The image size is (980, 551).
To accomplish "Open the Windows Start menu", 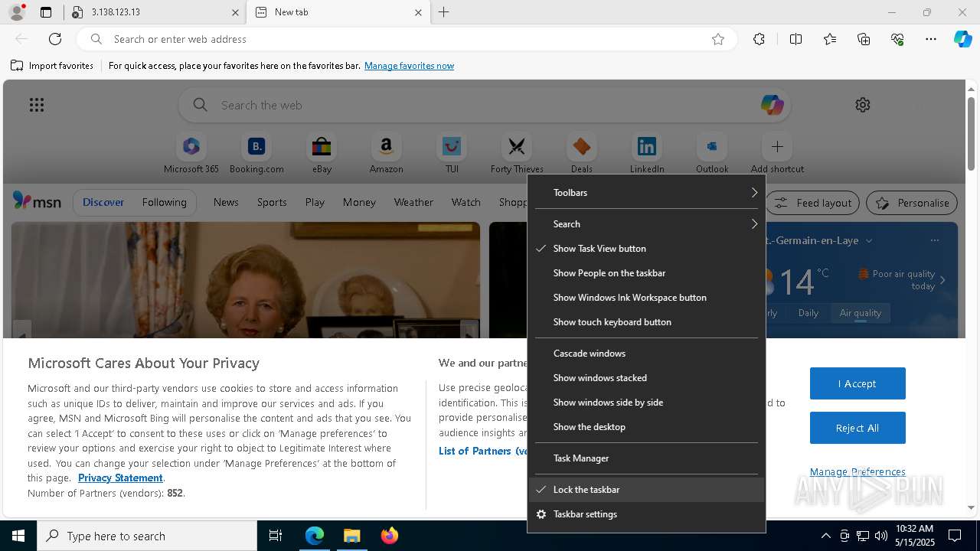I will (x=18, y=536).
